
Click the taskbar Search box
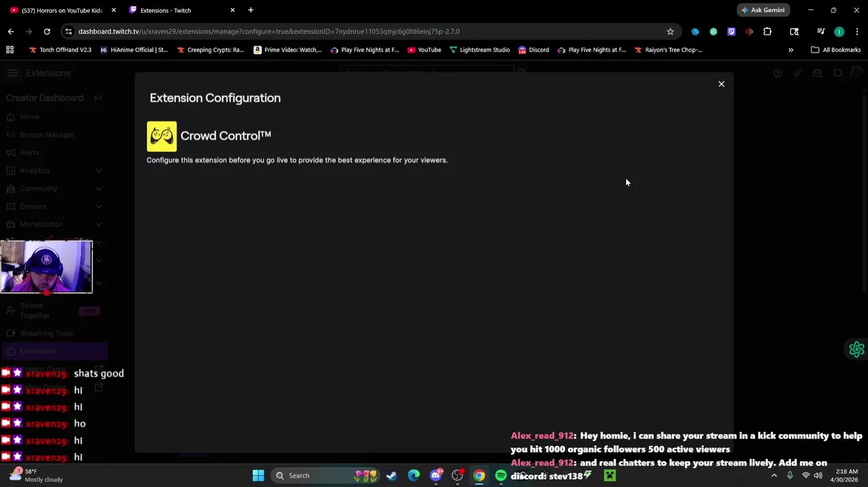point(325,476)
